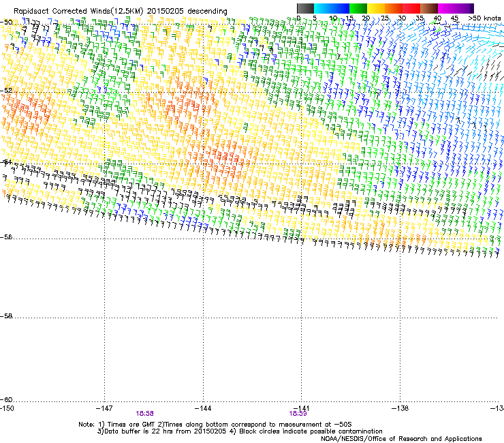Click the -58 latitude axis label
Screen dimensions: 504x443
6,316
